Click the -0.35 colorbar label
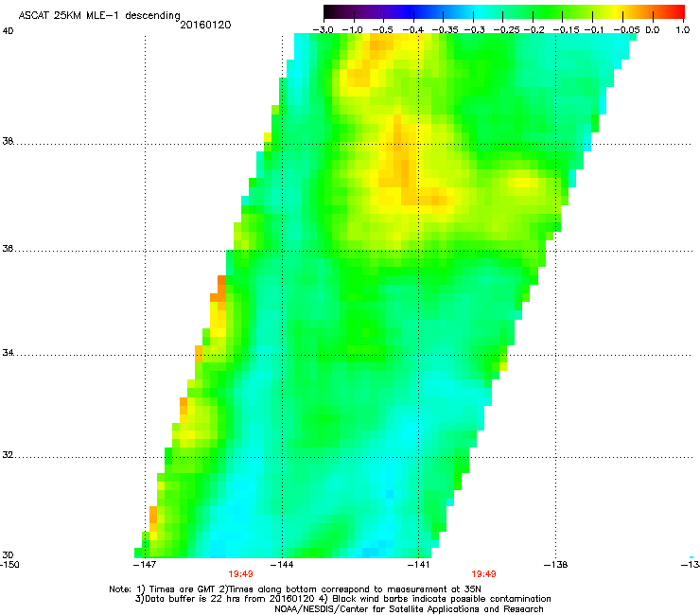 (x=445, y=30)
